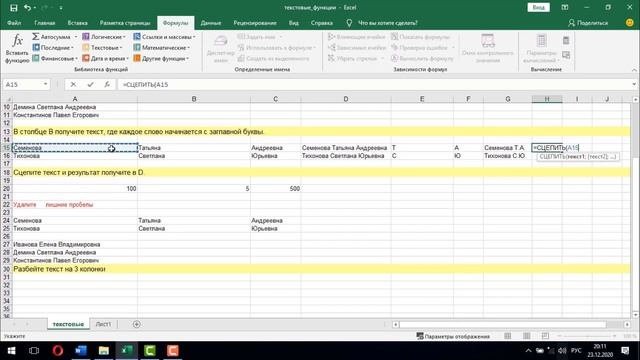Switch to Normal view in status bar
Screen dimensions: 640x360
click(x=508, y=336)
